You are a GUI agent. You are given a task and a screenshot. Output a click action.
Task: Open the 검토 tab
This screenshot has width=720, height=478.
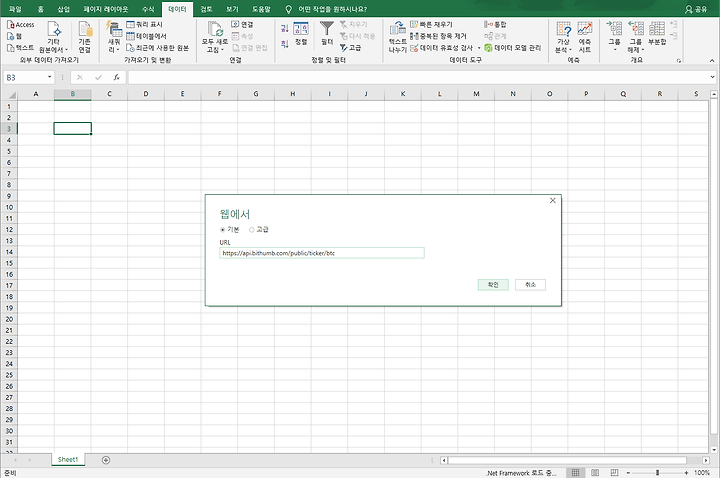206,9
